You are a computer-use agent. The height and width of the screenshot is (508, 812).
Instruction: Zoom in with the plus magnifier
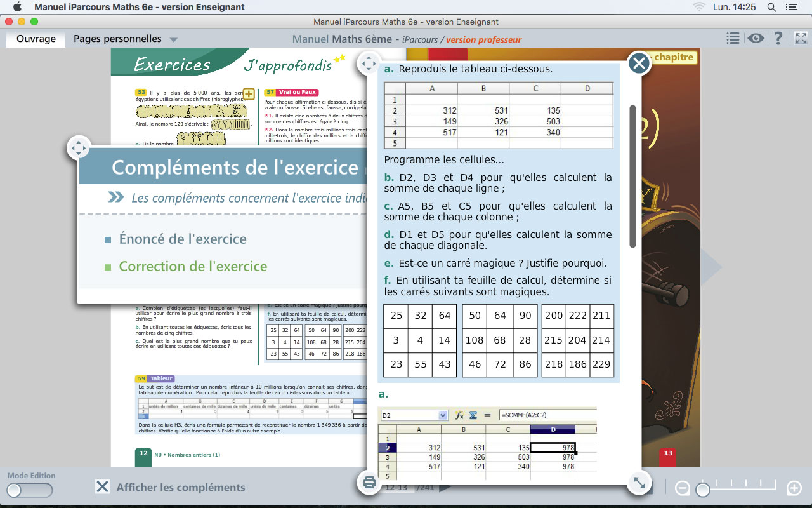[794, 488]
